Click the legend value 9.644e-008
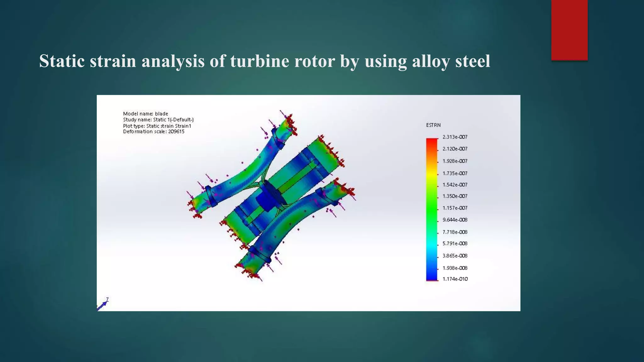The image size is (644, 362). 455,220
